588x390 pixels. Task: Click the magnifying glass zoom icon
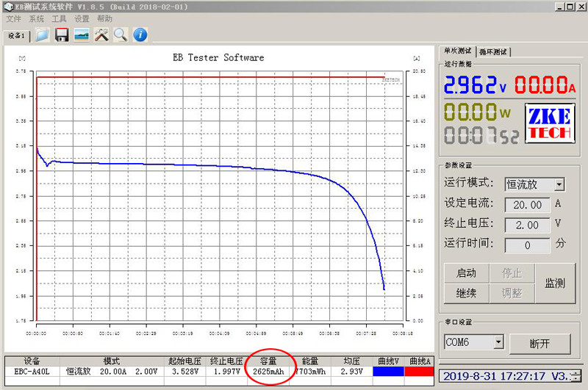[121, 35]
